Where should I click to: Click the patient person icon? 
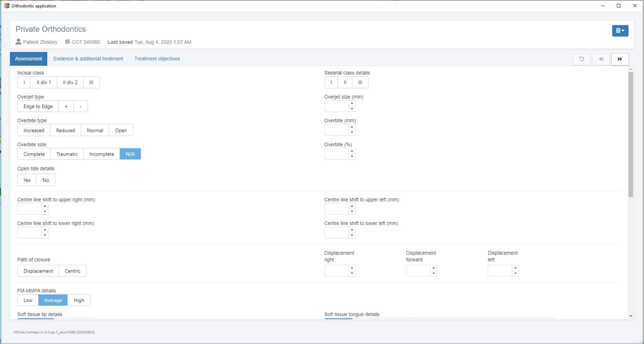tap(19, 42)
